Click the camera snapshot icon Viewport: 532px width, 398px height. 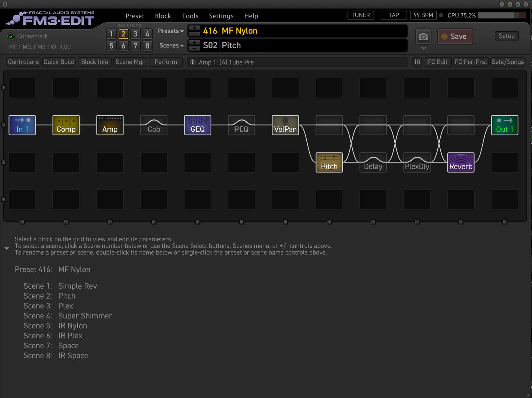(x=423, y=36)
